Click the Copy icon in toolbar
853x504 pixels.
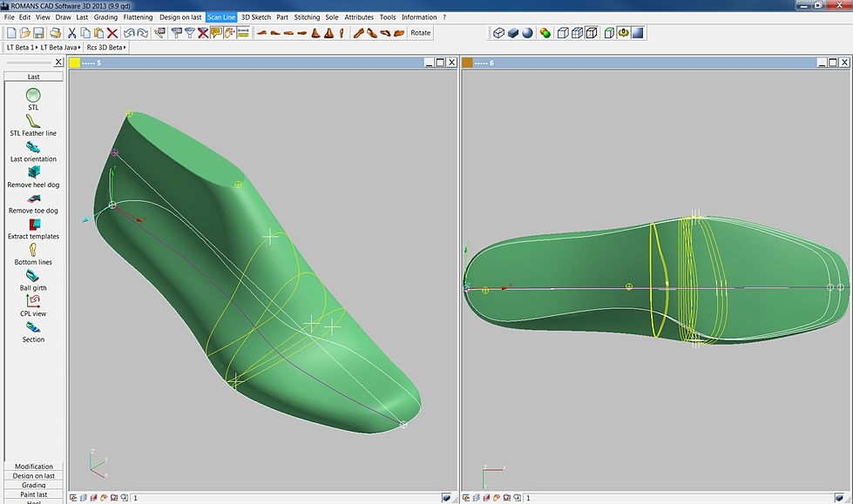[x=85, y=33]
